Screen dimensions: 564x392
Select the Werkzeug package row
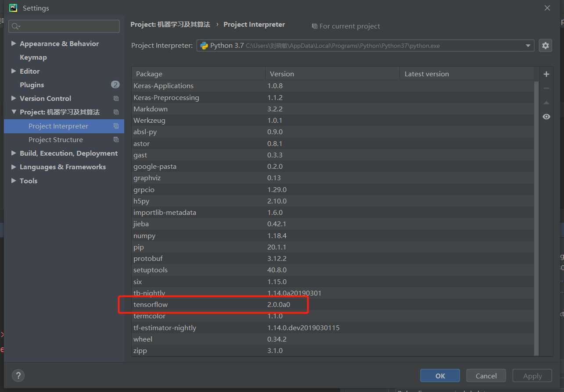(x=333, y=120)
